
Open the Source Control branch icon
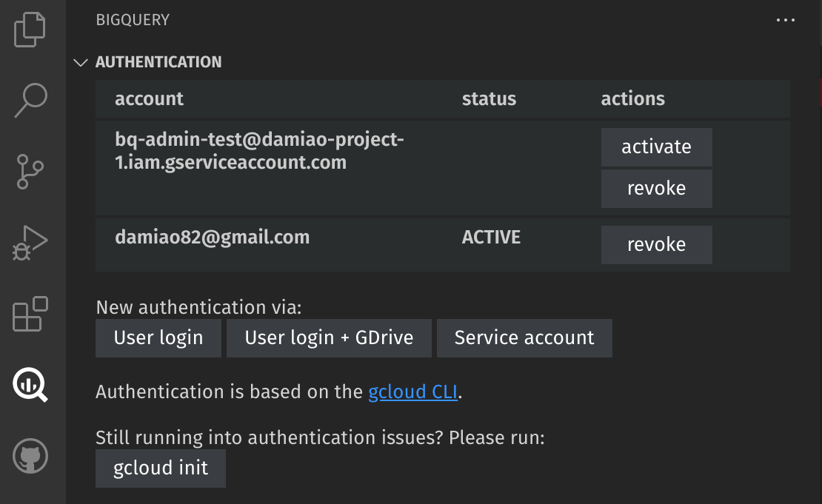tap(30, 171)
